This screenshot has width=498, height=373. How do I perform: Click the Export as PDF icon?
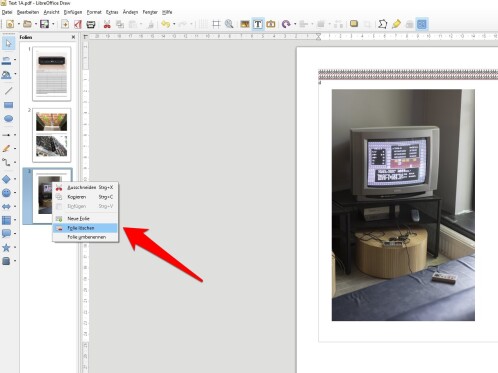78,24
